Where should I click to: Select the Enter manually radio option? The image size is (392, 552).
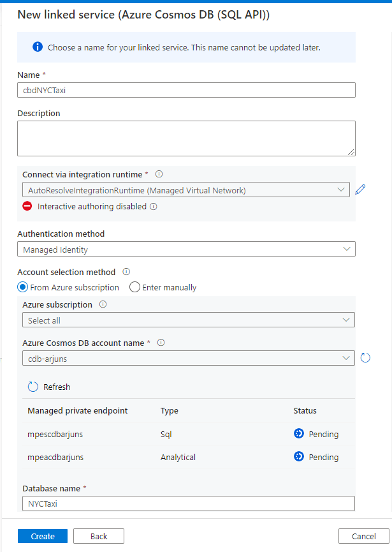point(134,287)
